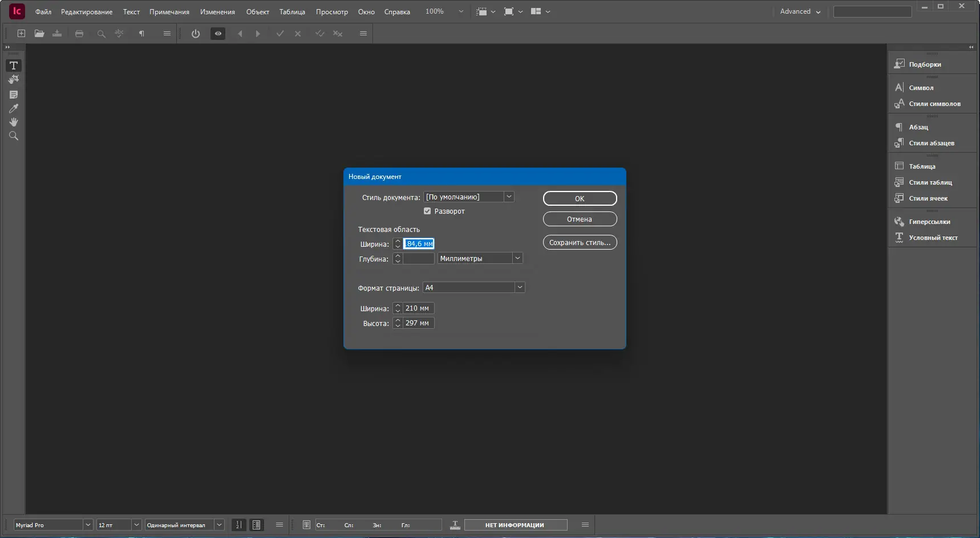Viewport: 980px width, 538px height.
Task: Uncheck the Разворот checkbox
Action: tap(427, 211)
